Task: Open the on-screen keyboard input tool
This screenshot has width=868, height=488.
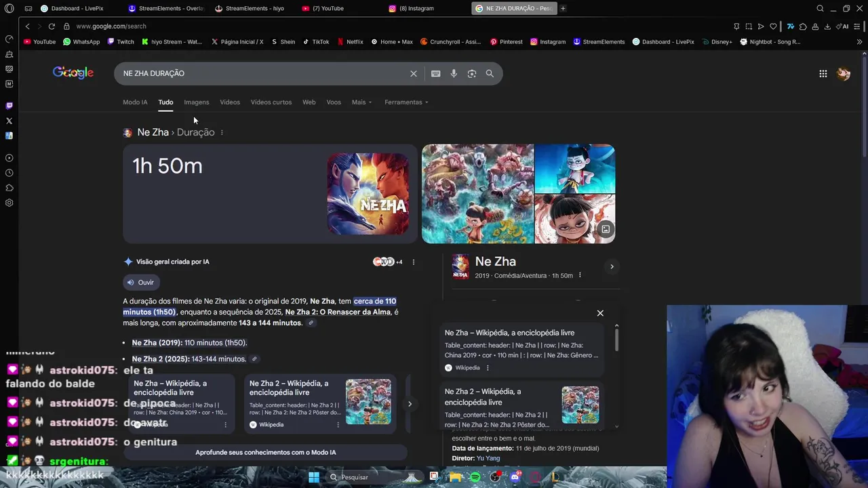Action: tap(435, 73)
